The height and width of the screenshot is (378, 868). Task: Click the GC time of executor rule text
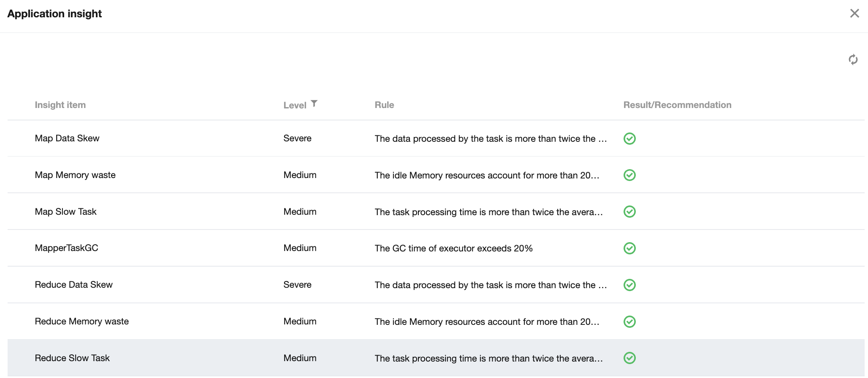(453, 248)
